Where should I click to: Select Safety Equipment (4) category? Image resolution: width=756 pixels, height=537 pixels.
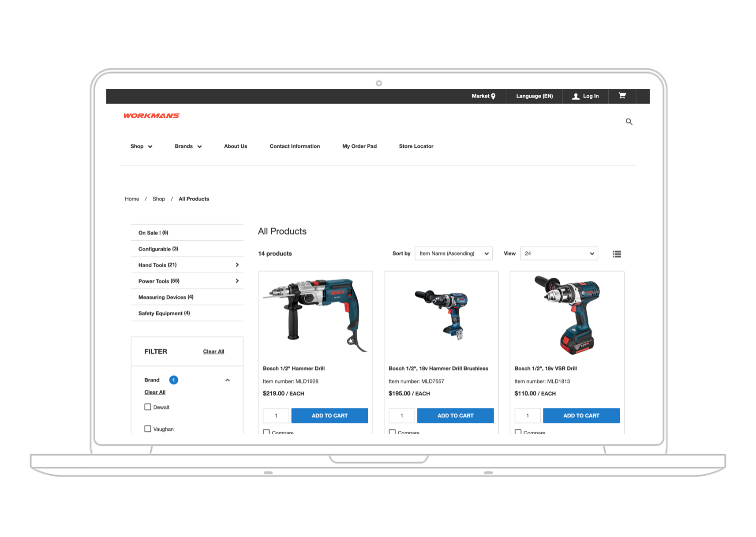point(187,313)
